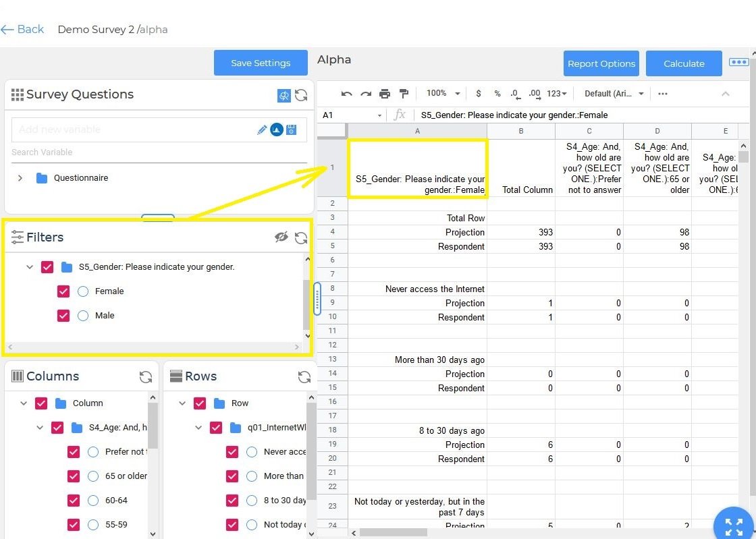Open the toolbar's three-dot more options
The width and height of the screenshot is (756, 539).
[663, 94]
